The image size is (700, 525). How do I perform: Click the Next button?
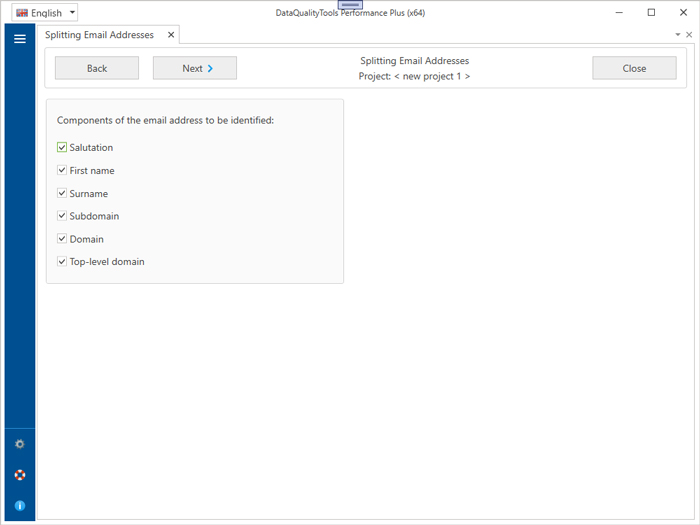pos(195,68)
